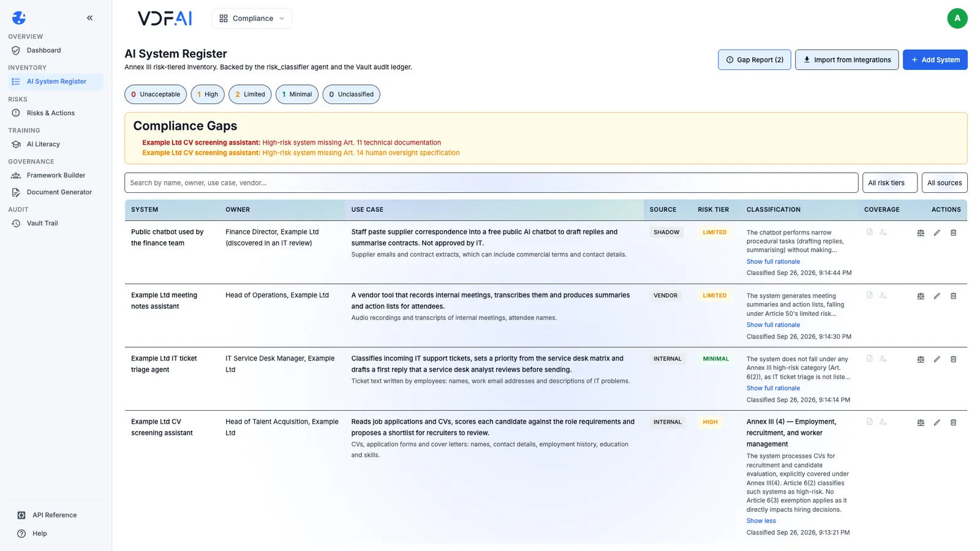980x551 pixels.
Task: Expand full rationale for IT ticket triage agent
Action: pos(773,388)
